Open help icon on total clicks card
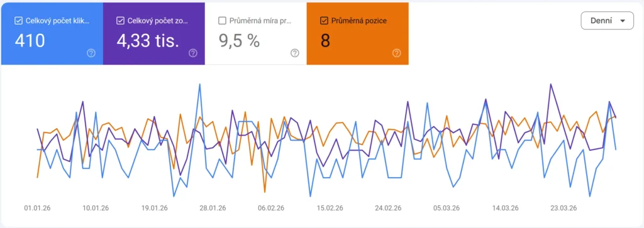This screenshot has height=228, width=644. tap(91, 53)
